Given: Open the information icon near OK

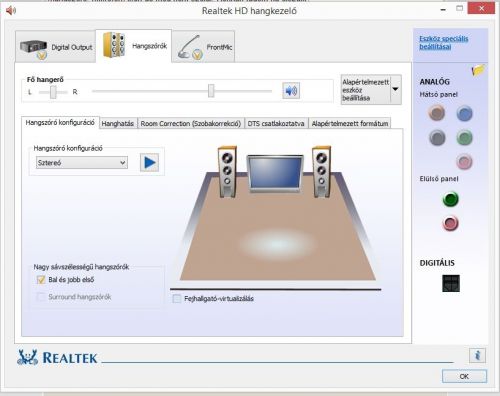Looking at the screenshot, I should pos(477,355).
